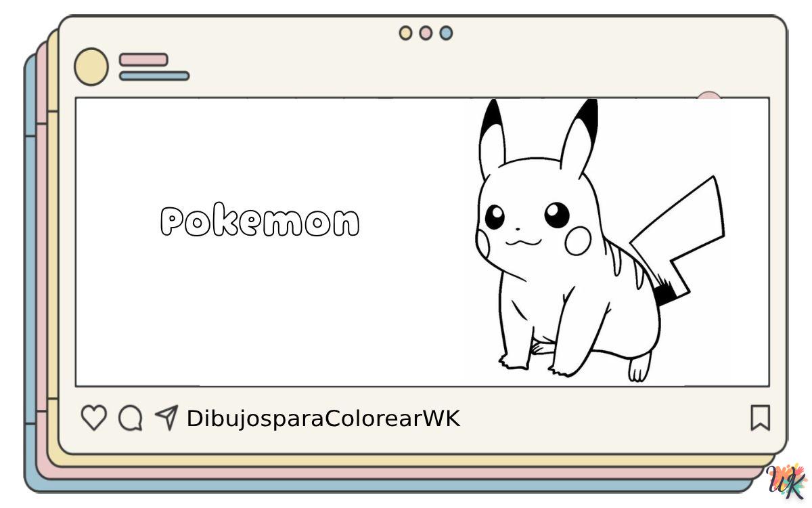Open the comment speech bubble icon
This screenshot has width=812, height=508.
click(130, 418)
